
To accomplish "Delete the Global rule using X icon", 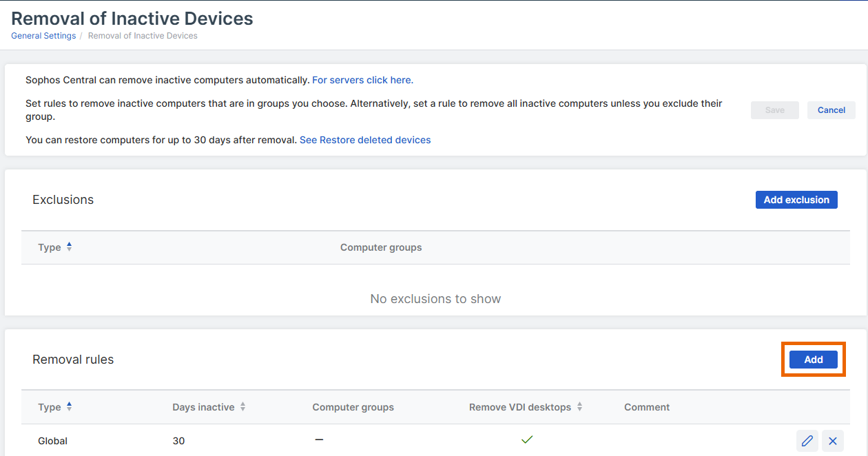I will point(832,441).
